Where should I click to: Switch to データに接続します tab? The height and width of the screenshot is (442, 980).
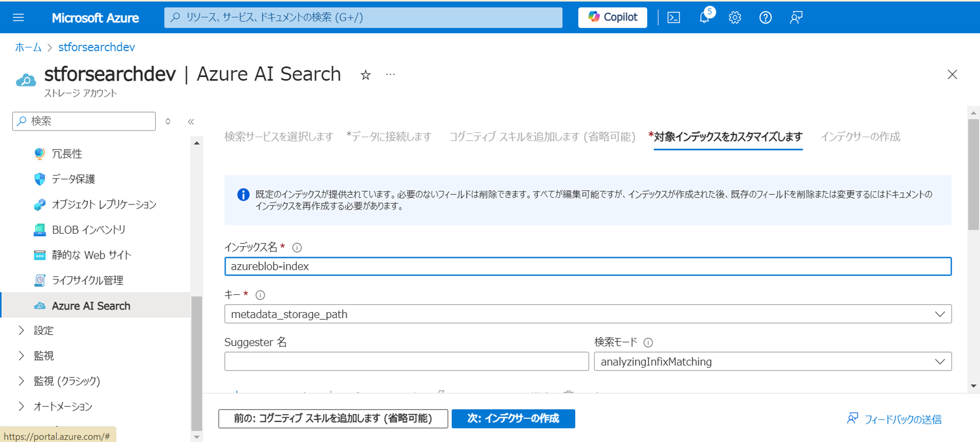(389, 136)
